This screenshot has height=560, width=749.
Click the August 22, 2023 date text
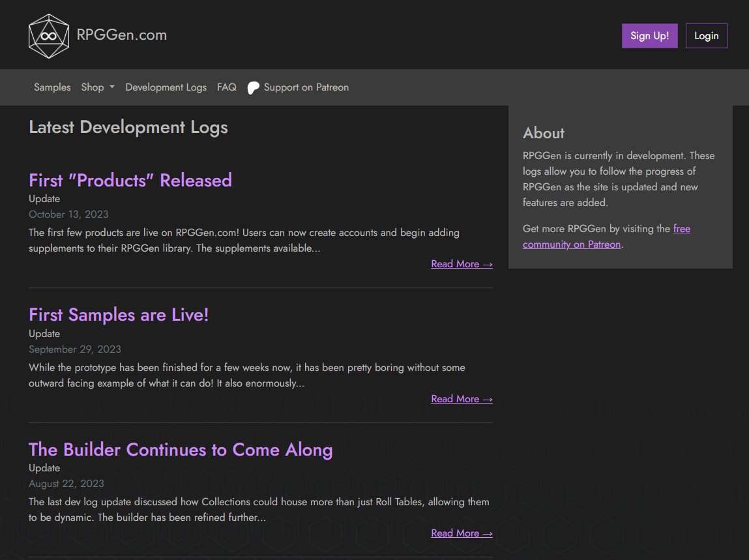pos(66,484)
